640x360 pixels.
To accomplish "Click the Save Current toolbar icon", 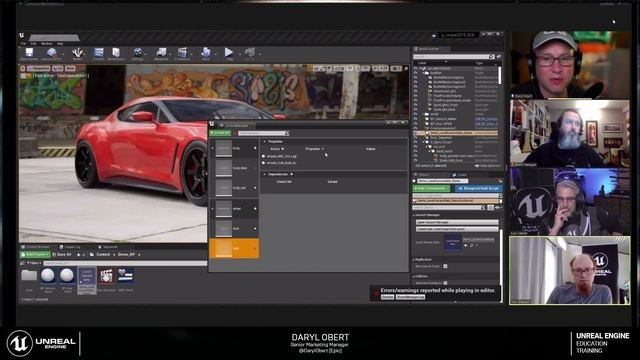I will 29,53.
